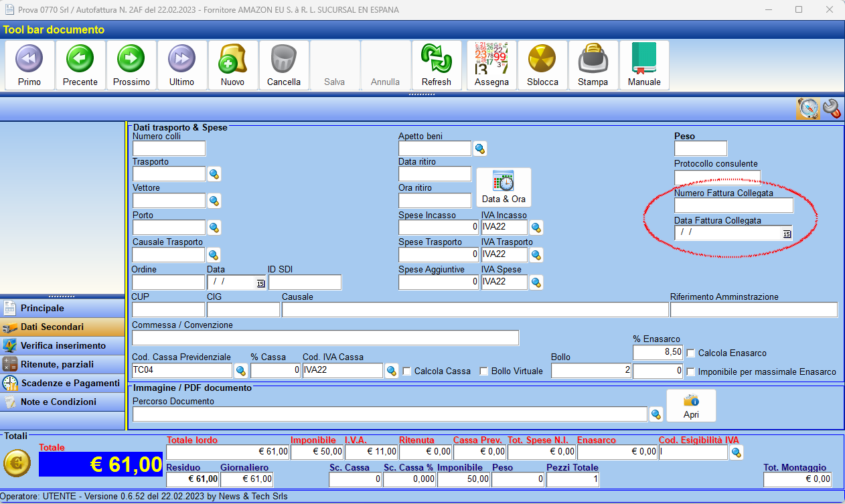This screenshot has width=845, height=504.
Task: Select the % Enasarco value field
Action: (x=658, y=352)
